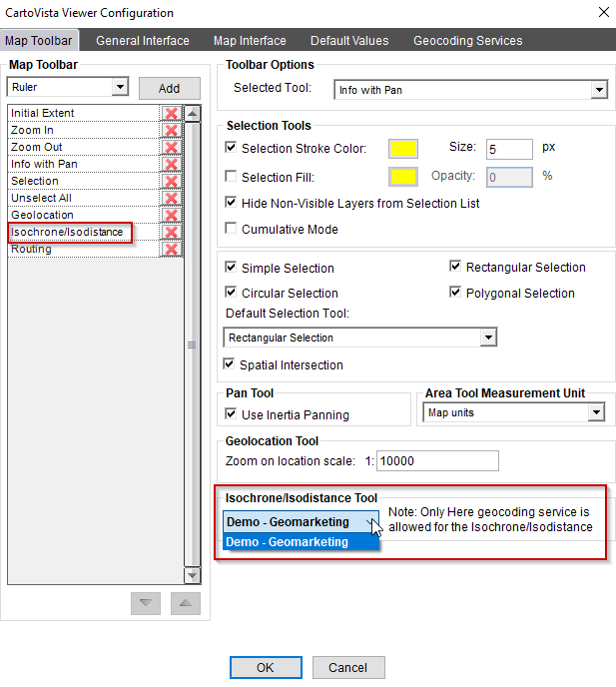The height and width of the screenshot is (687, 616).
Task: Remove Isochrone/Isodistance with its red X
Action: point(172,233)
